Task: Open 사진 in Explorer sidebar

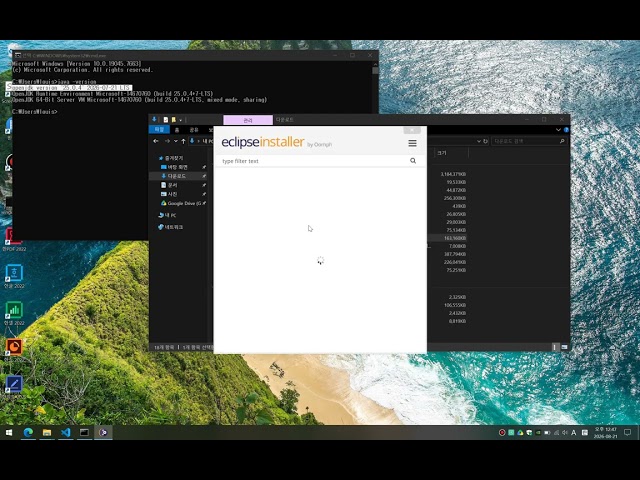Action: [169, 194]
